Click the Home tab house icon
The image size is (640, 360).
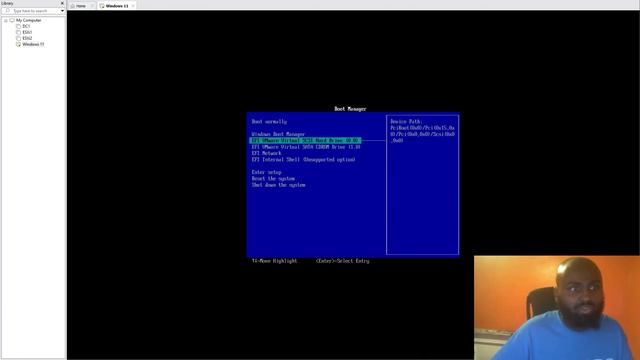[73, 6]
